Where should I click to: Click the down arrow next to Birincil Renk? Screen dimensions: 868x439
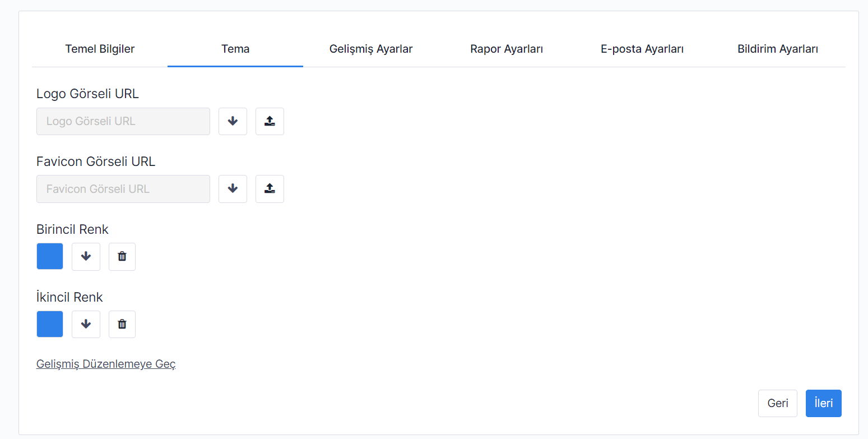86,257
